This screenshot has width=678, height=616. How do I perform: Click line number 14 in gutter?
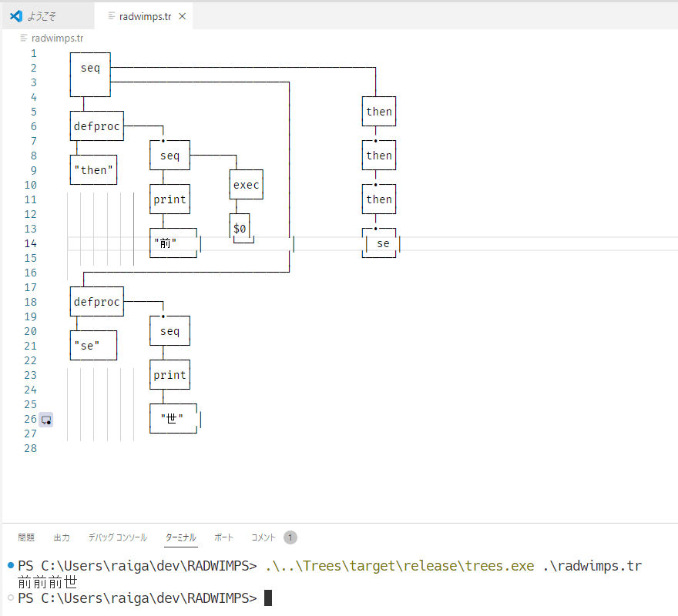pyautogui.click(x=30, y=243)
